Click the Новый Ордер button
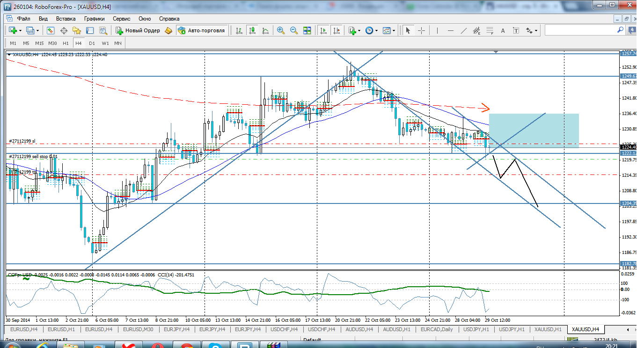Image resolution: width=644 pixels, height=348 pixels. [138, 30]
